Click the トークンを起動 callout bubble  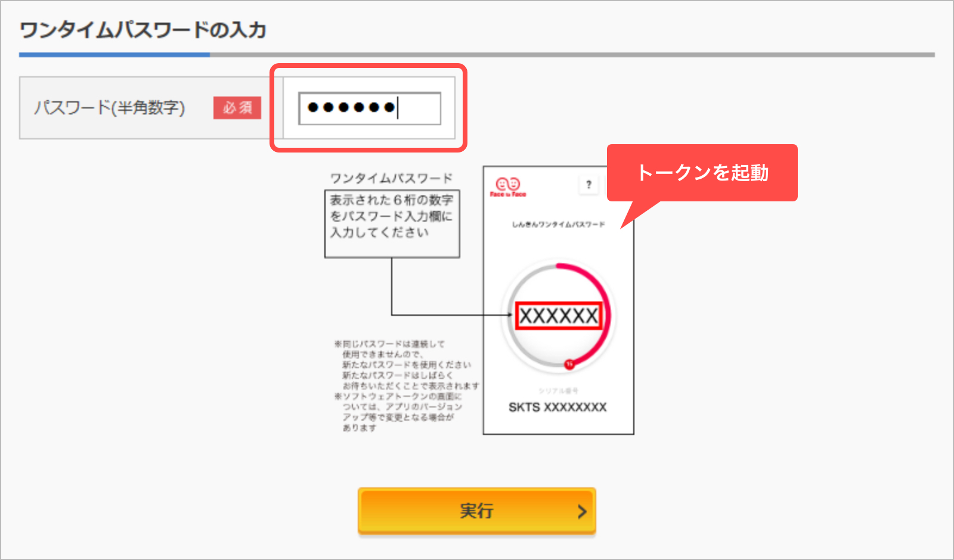coord(702,173)
